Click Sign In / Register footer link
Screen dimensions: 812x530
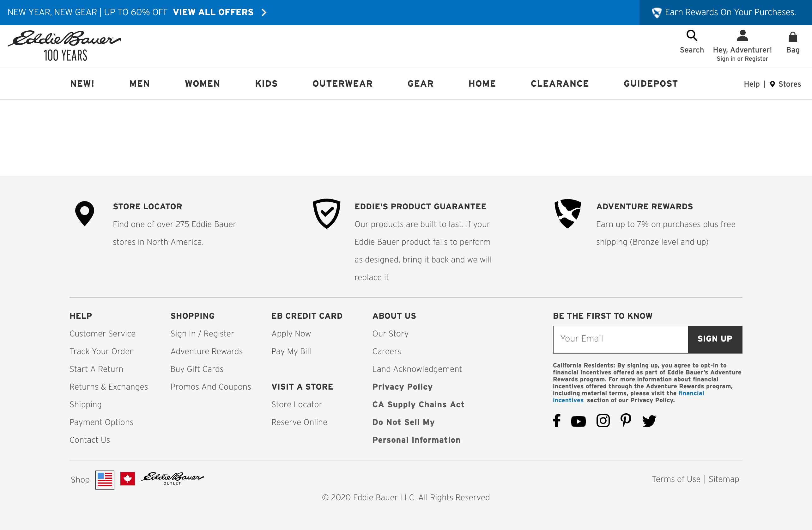tap(202, 334)
